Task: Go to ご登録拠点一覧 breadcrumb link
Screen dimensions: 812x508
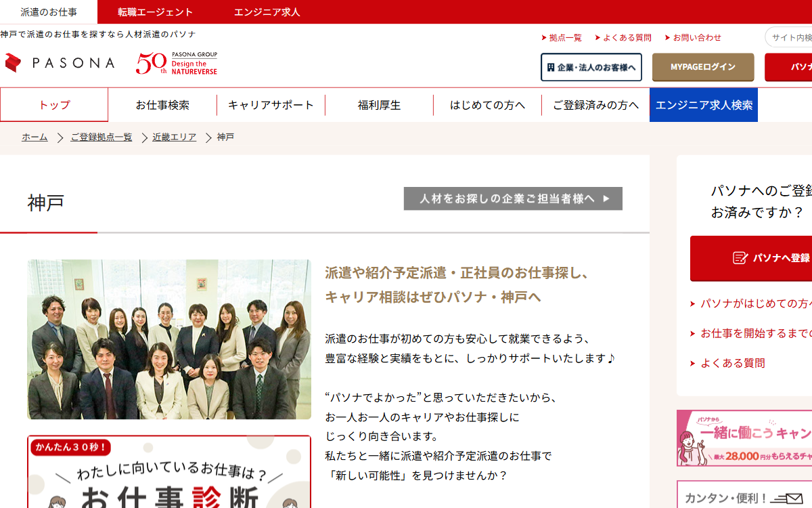Action: (x=101, y=137)
